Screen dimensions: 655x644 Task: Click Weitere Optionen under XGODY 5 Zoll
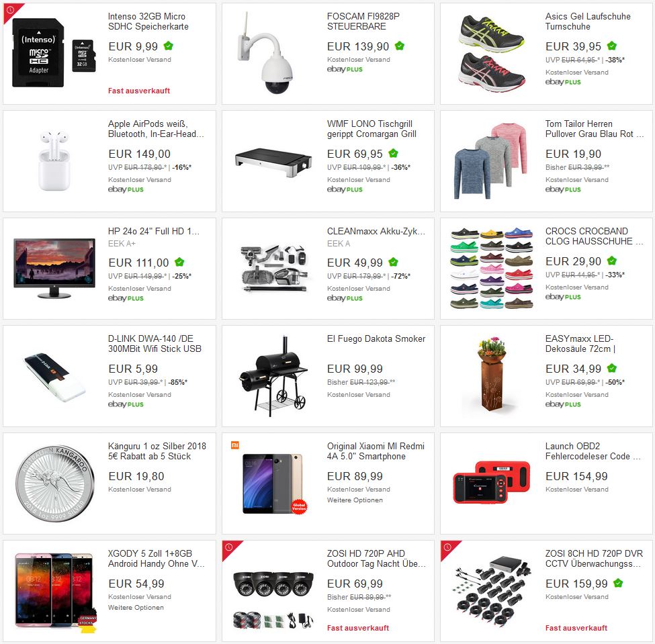[136, 607]
